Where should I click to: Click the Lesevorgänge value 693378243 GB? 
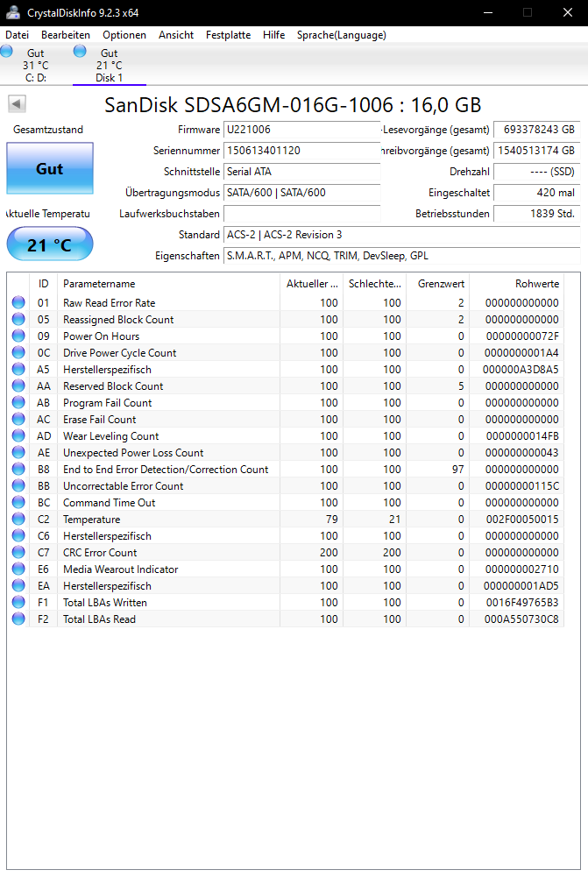537,129
